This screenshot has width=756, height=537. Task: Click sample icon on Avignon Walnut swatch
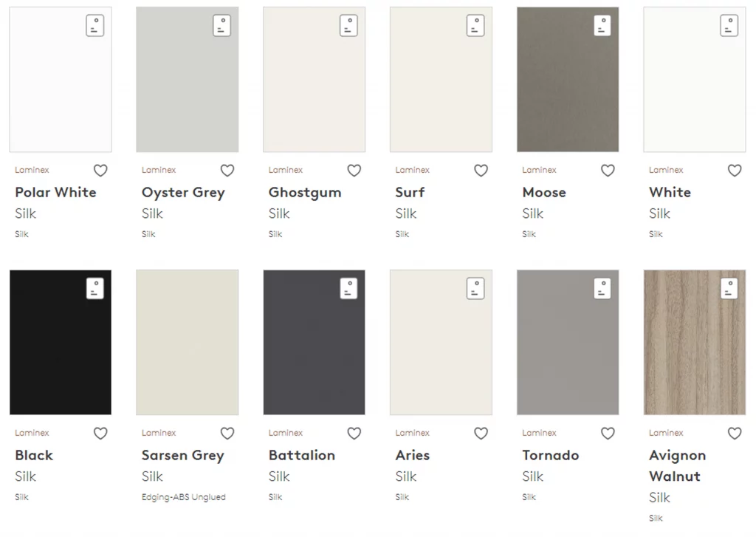click(729, 289)
